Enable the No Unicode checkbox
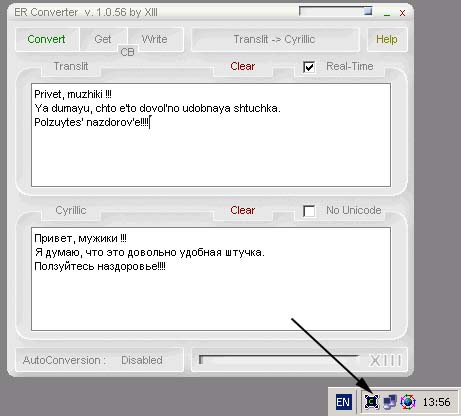Image resolution: width=461 pixels, height=416 pixels. [x=309, y=211]
